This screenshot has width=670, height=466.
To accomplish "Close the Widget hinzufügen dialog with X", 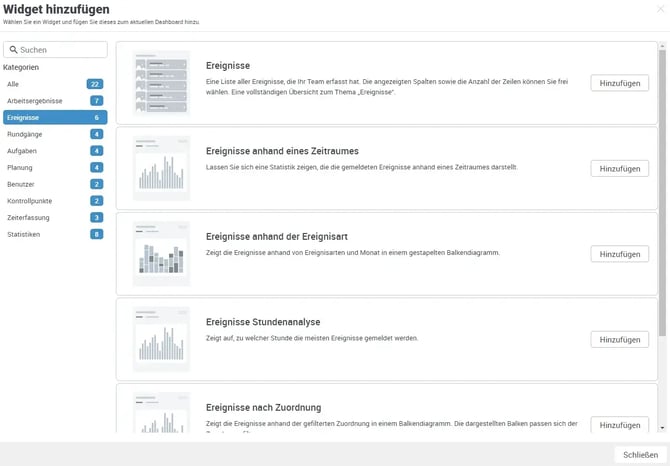I will [660, 9].
